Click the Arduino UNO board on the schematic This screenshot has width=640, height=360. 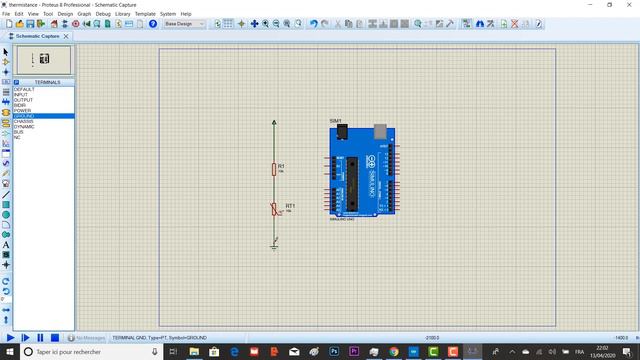coord(362,171)
